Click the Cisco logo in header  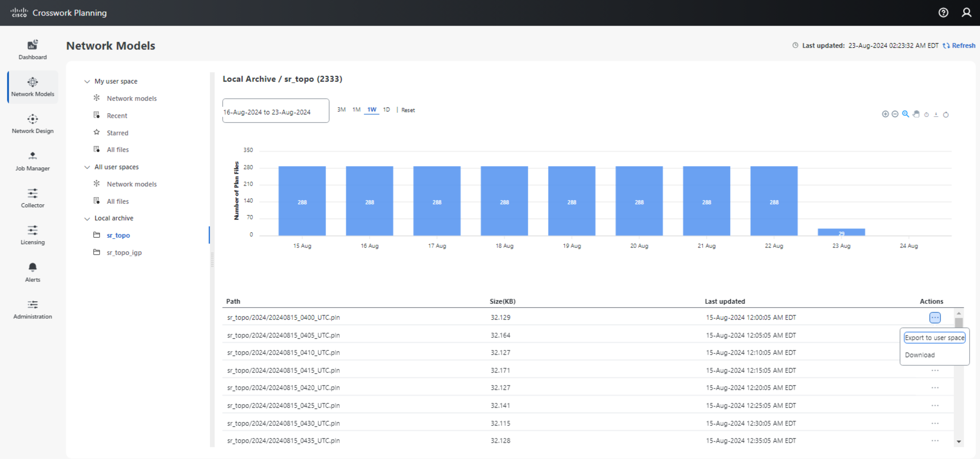(19, 13)
